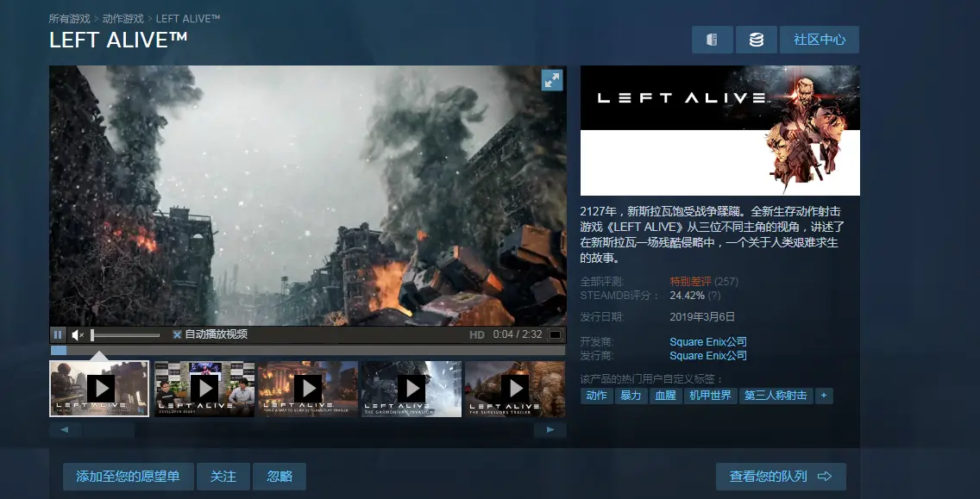Expand the trailer with the fullscreen arrows icon
Image resolution: width=980 pixels, height=499 pixels.
(552, 80)
